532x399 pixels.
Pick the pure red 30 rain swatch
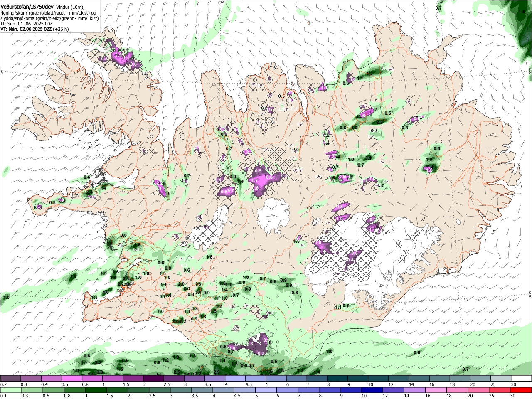pyautogui.click(x=521, y=390)
